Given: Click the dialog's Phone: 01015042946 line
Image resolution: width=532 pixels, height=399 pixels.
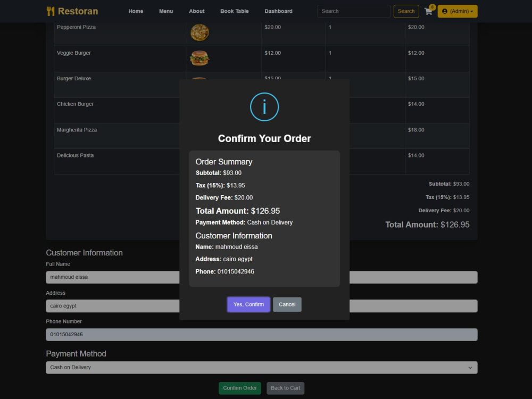Looking at the screenshot, I should 225,272.
